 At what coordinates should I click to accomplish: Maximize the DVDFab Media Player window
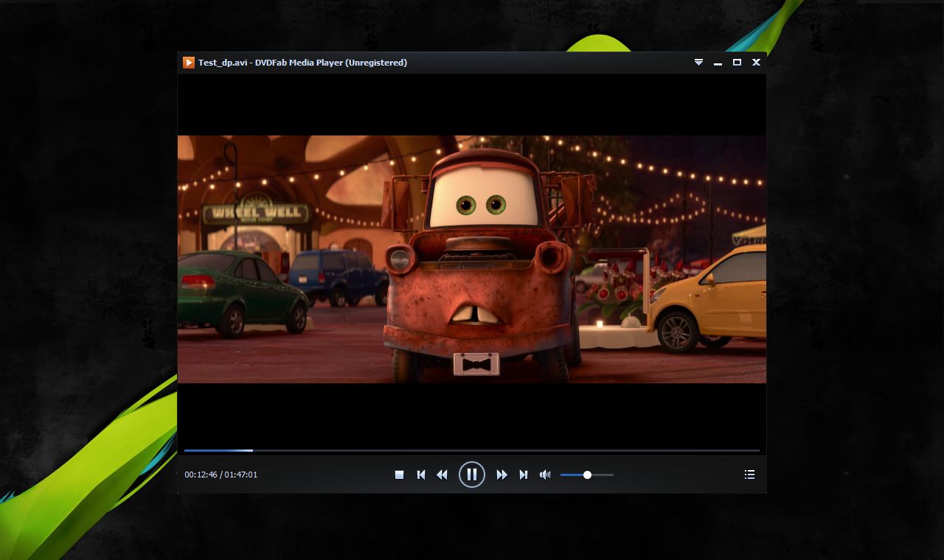tap(737, 63)
